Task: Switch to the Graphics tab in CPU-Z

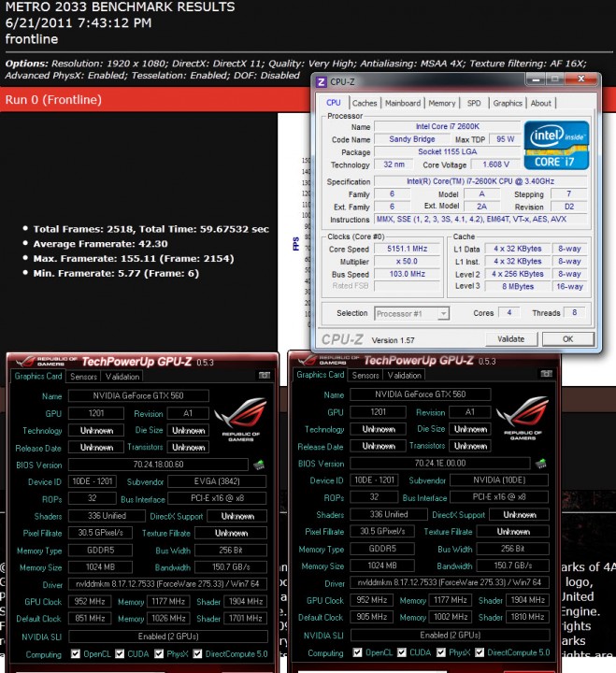Action: pyautogui.click(x=508, y=103)
